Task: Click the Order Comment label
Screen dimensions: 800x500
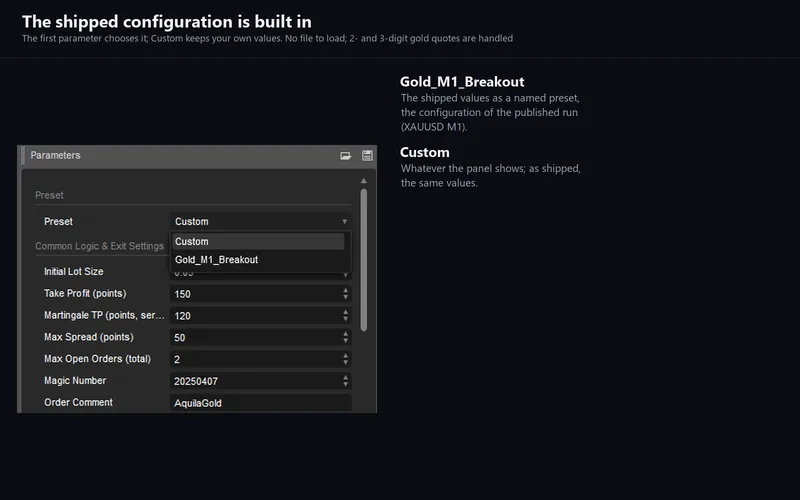Action: (78, 403)
